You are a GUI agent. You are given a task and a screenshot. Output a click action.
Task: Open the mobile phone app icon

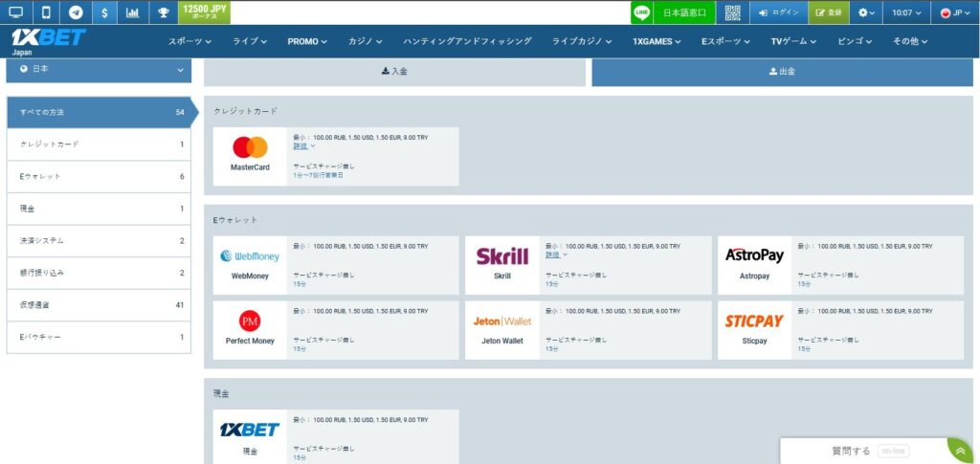point(46,12)
